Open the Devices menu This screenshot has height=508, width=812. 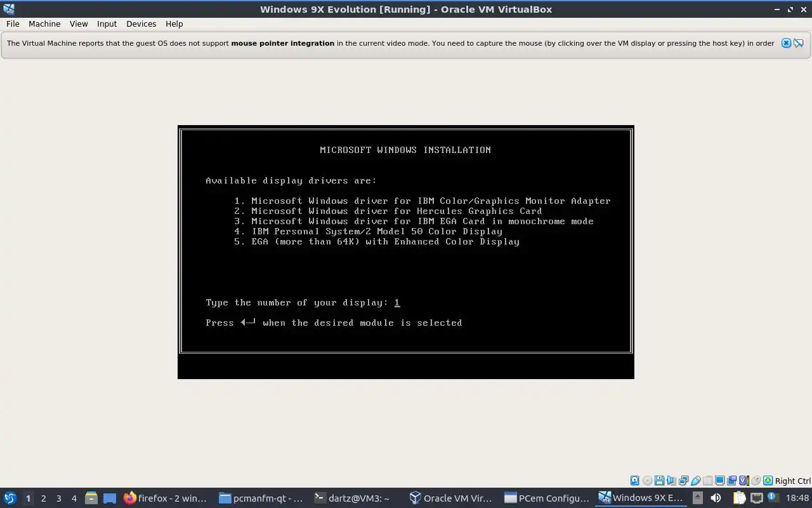coord(141,23)
